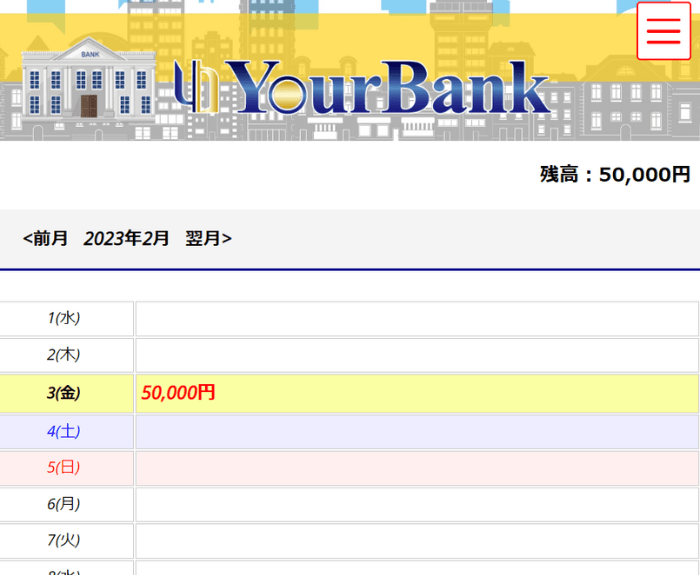Click the 50,000円 entry on 3(金)

click(178, 393)
